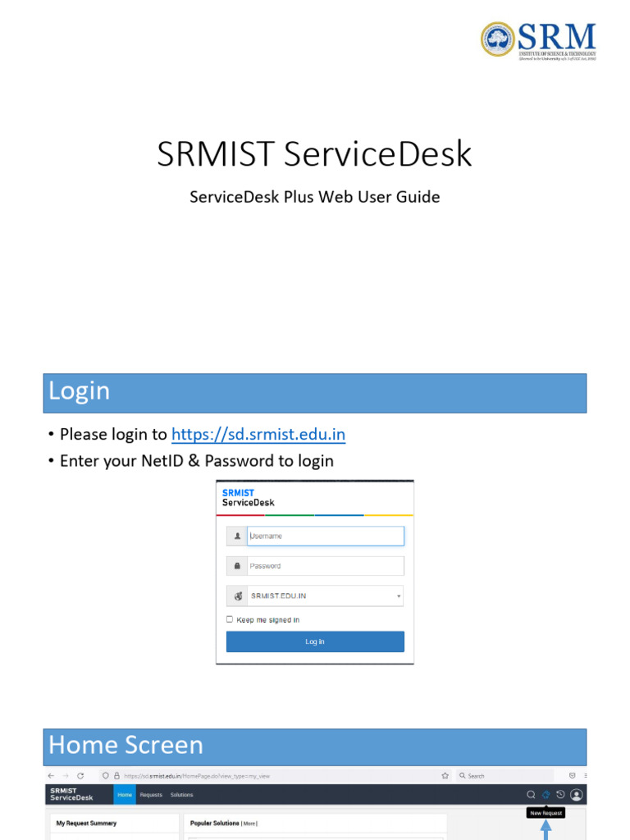Click the New Request icon in header

coord(546,794)
